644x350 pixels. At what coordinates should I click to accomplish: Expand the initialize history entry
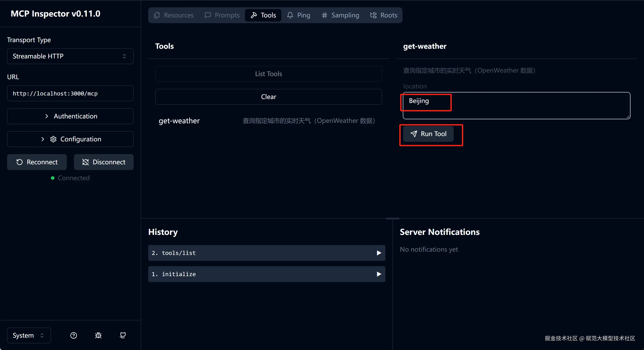[267, 274]
